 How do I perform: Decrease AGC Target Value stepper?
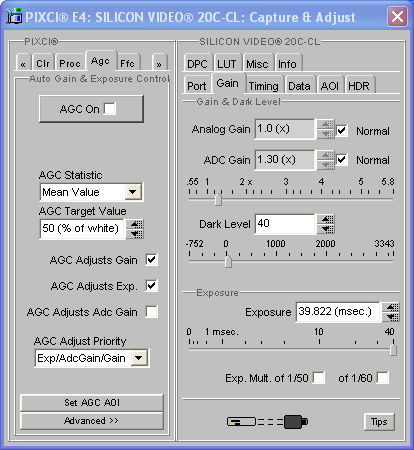[x=136, y=234]
